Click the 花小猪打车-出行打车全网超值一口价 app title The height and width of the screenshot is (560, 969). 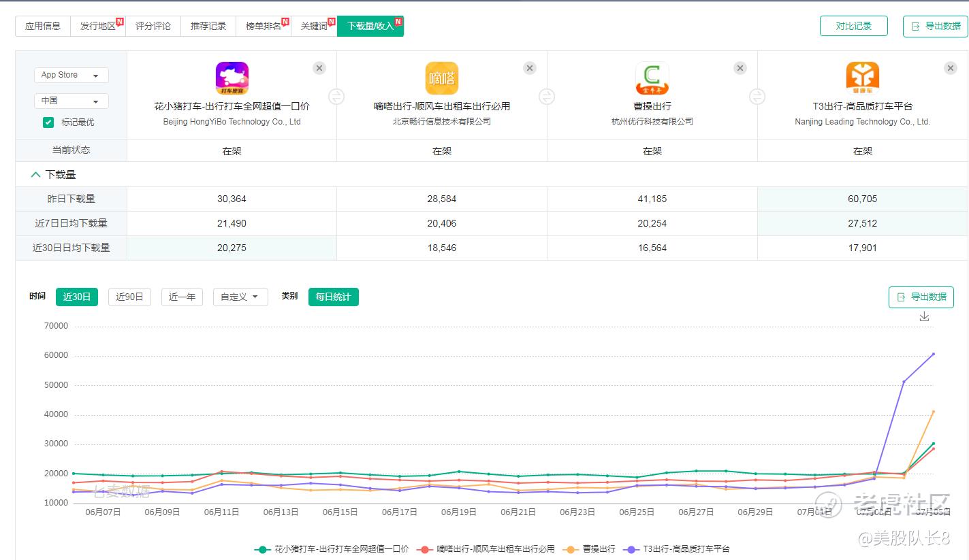pyautogui.click(x=232, y=106)
